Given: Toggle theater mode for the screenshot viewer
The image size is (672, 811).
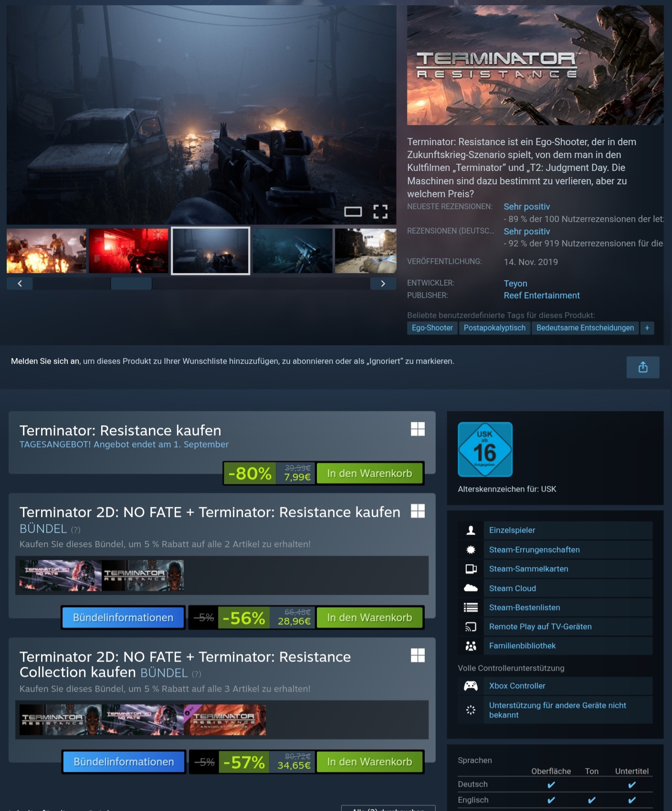Looking at the screenshot, I should tap(353, 211).
